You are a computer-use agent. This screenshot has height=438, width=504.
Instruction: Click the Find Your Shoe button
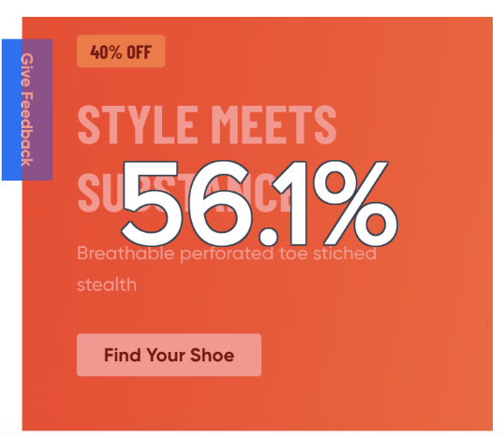tap(169, 355)
